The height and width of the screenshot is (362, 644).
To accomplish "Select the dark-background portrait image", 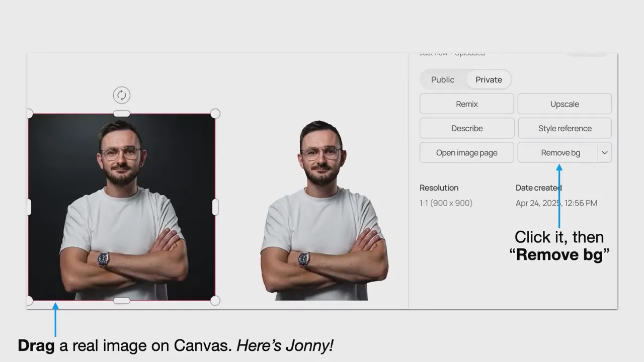I will (x=122, y=207).
